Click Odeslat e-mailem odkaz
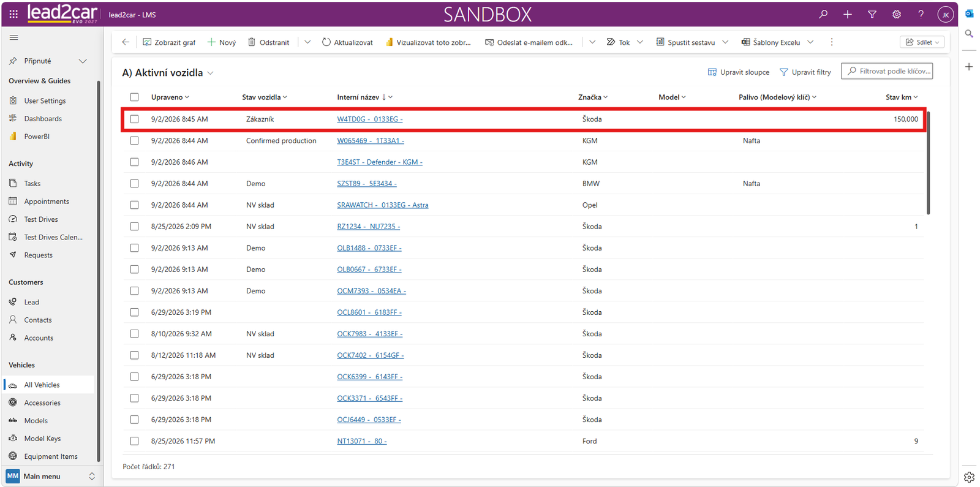Screen dimensions: 980x487 pos(529,42)
